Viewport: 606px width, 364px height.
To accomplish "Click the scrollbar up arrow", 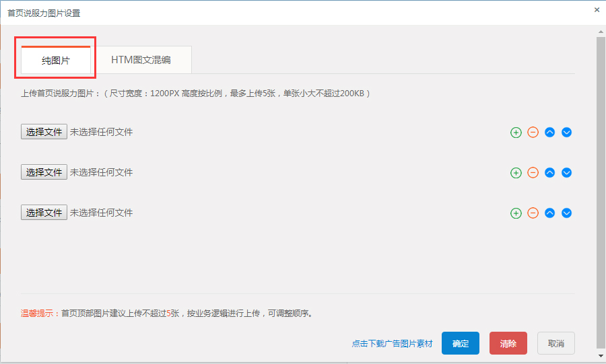I will pyautogui.click(x=601, y=32).
